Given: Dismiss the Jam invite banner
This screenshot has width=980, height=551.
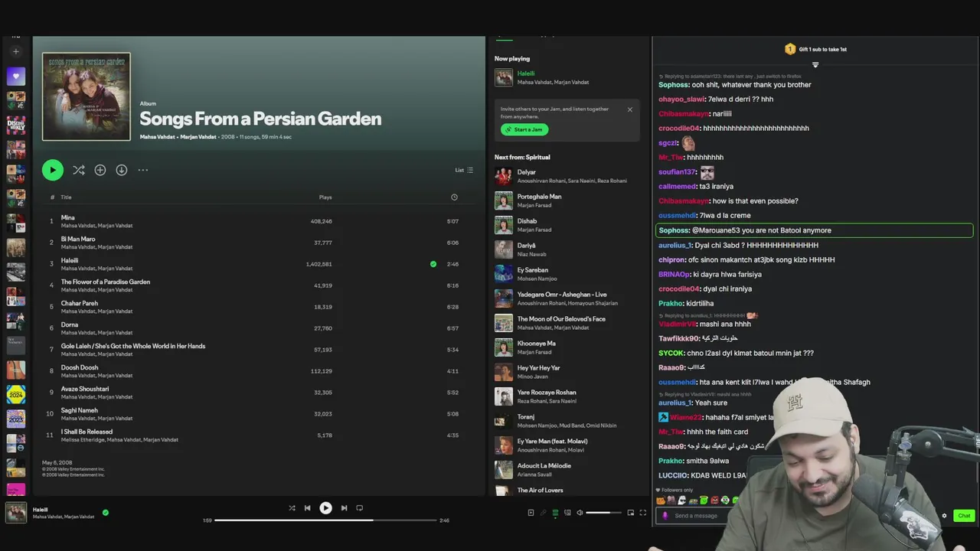Looking at the screenshot, I should click(630, 109).
